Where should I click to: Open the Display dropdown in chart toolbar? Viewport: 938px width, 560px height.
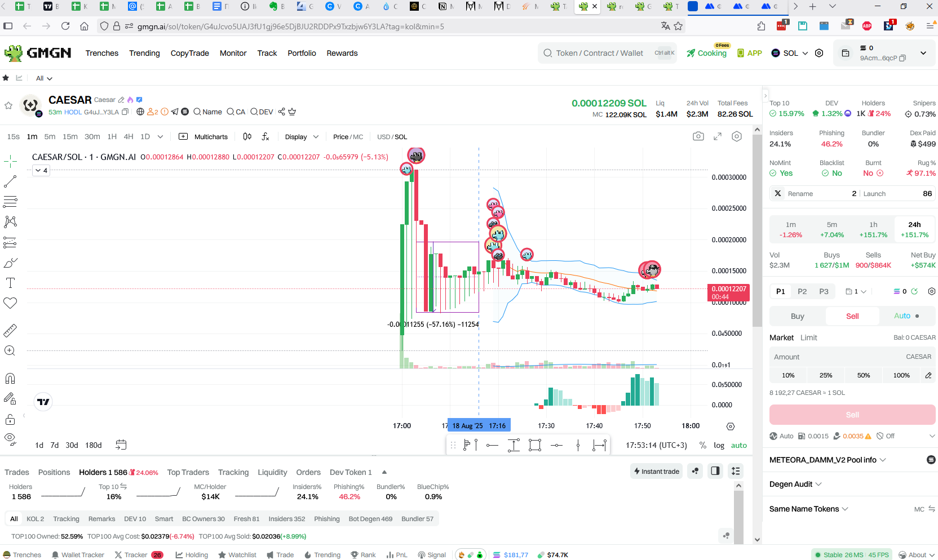[302, 136]
